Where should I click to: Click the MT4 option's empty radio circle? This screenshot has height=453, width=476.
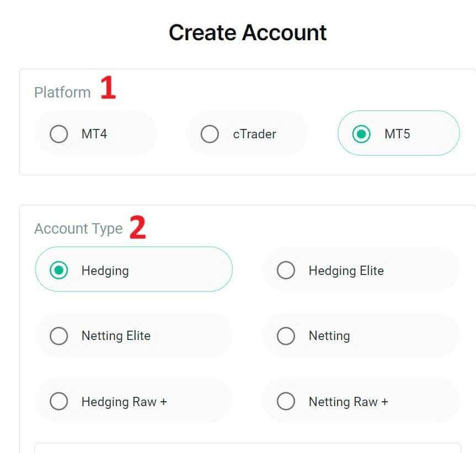click(x=59, y=133)
